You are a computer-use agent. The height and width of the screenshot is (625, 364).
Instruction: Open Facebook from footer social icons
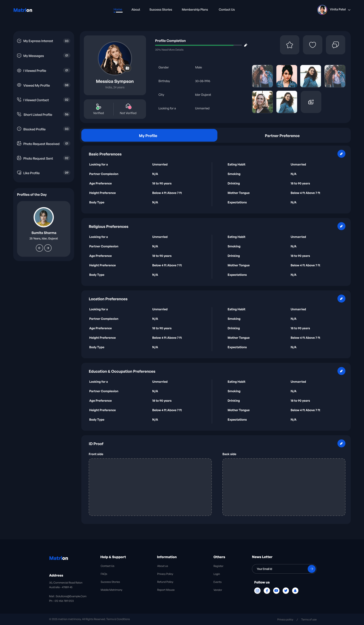tap(267, 590)
